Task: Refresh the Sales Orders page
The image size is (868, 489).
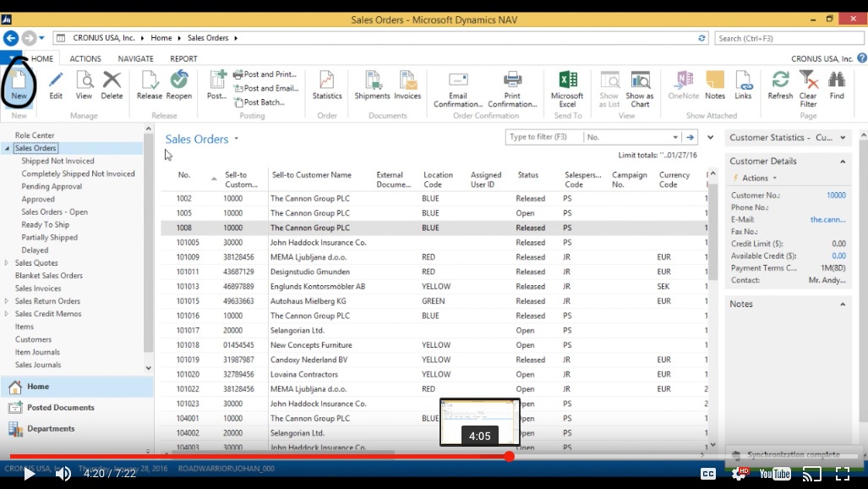Action: point(781,85)
